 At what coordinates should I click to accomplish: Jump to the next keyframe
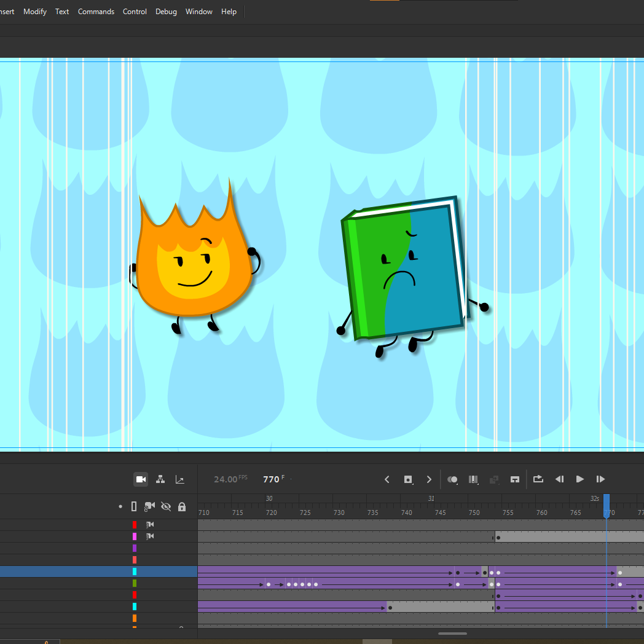429,479
